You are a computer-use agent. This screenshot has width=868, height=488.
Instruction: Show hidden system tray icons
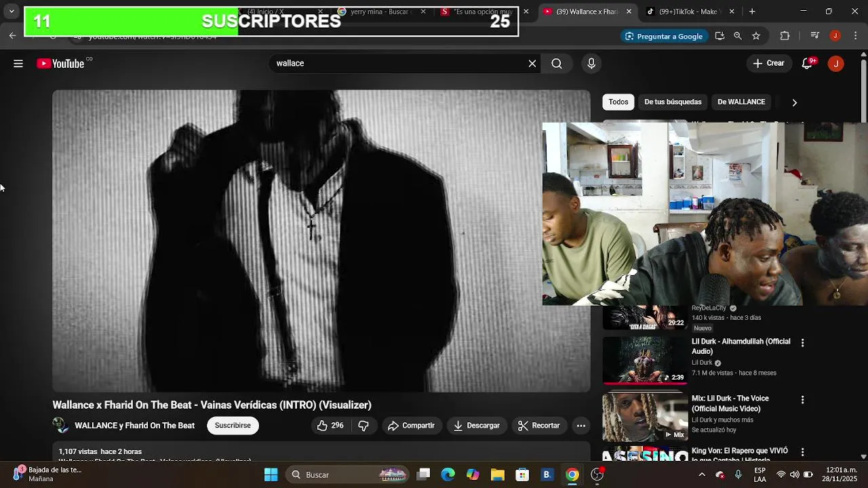coord(702,474)
